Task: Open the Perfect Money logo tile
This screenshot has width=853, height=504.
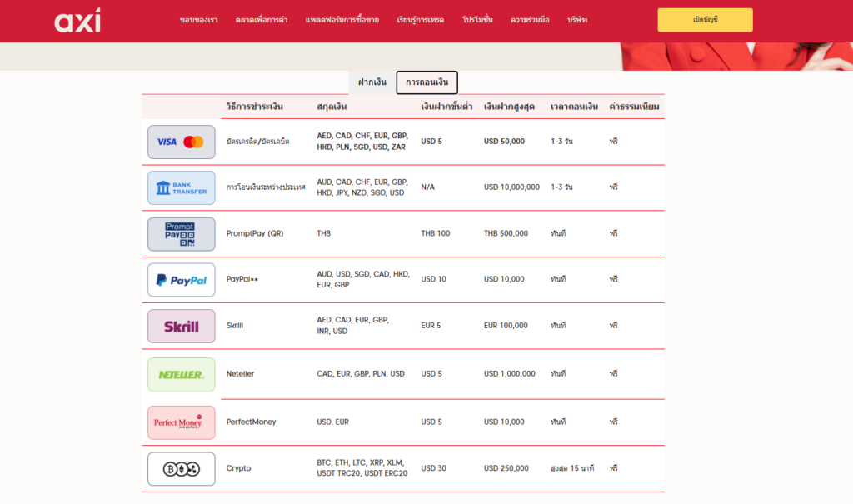Action: coord(181,422)
